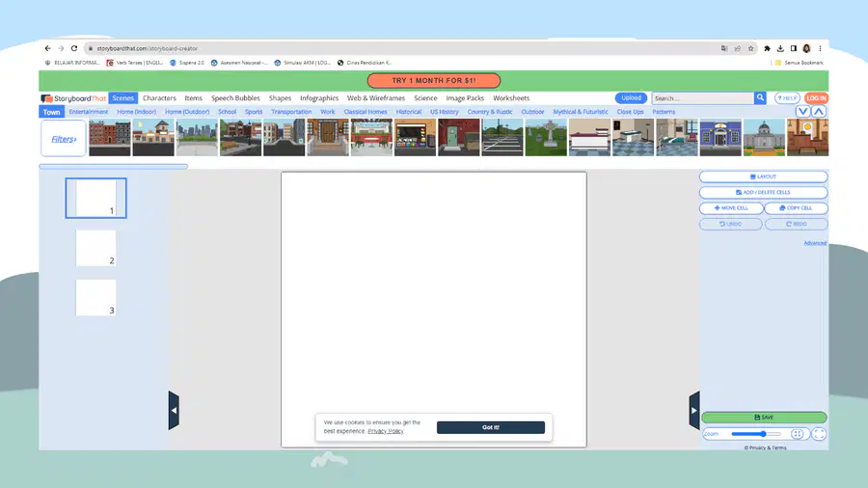Select the Town scene category
The width and height of the screenshot is (868, 488).
point(51,112)
